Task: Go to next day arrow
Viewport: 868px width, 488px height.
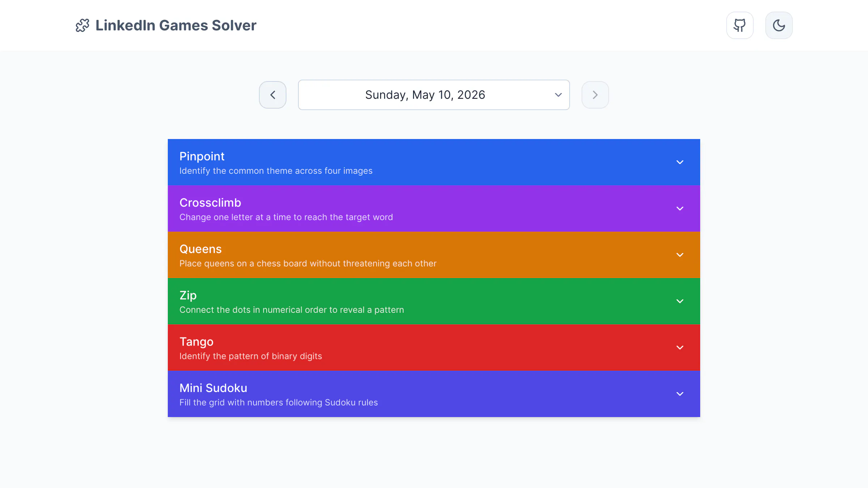Action: tap(595, 95)
